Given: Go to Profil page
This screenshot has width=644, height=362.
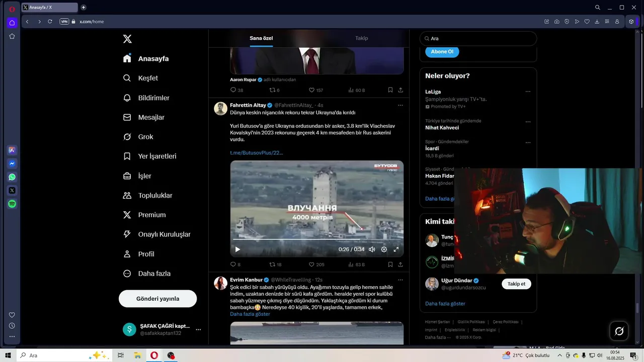Looking at the screenshot, I should [138, 254].
